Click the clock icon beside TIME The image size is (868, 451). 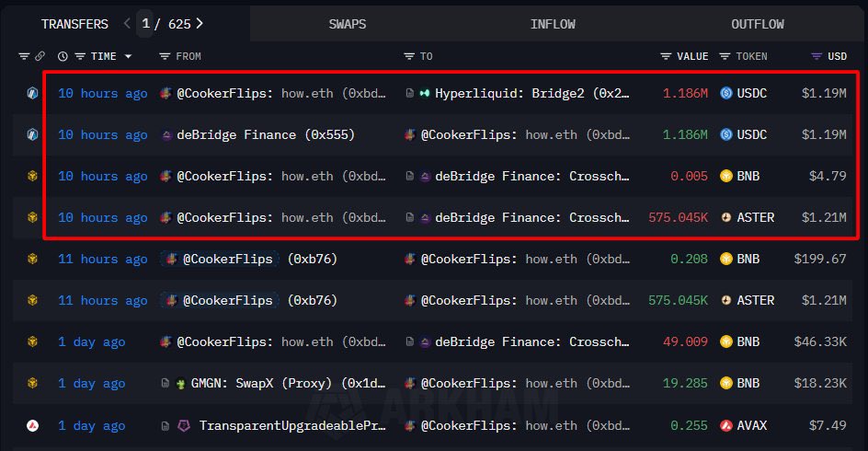click(63, 56)
